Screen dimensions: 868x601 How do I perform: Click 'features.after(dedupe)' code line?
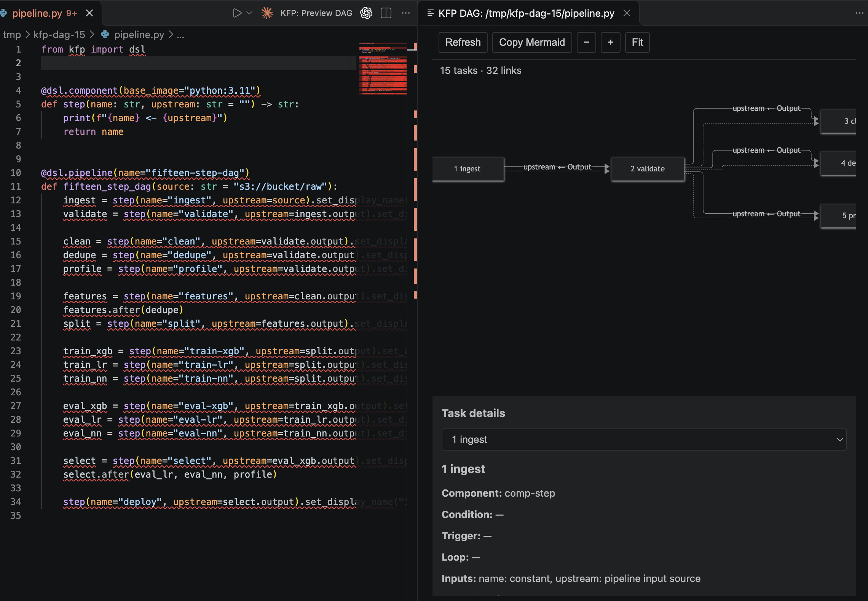[x=123, y=310]
